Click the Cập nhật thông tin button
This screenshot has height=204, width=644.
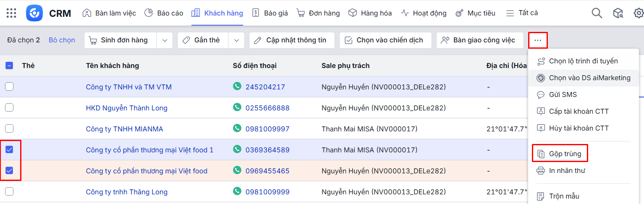click(x=292, y=40)
